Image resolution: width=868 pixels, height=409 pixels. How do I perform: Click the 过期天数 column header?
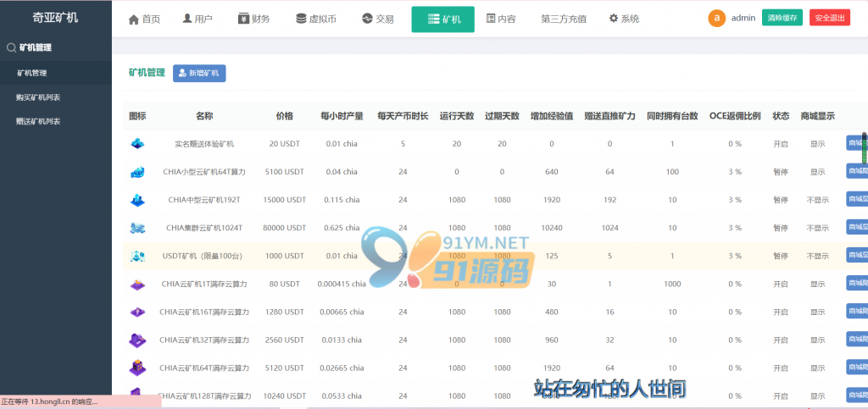[502, 117]
